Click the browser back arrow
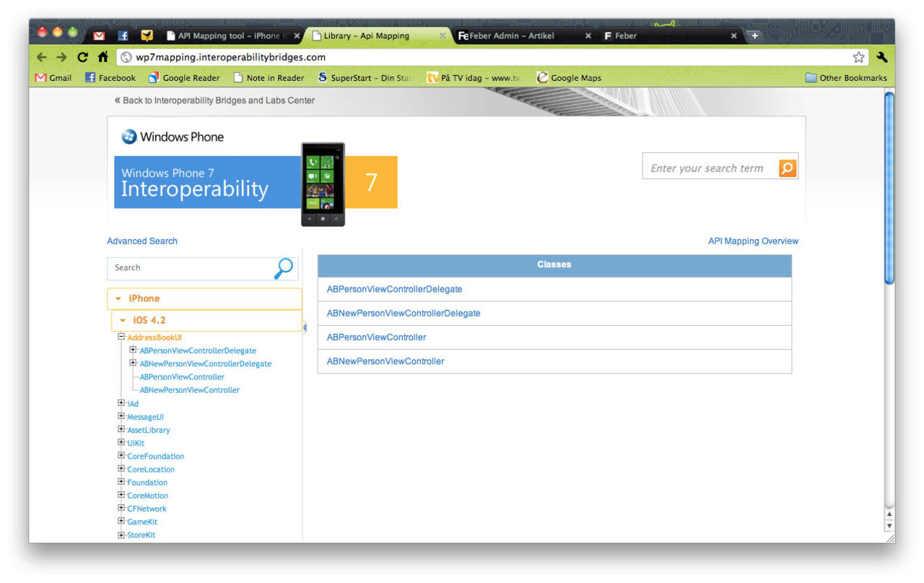This screenshot has width=924, height=583. tap(42, 57)
